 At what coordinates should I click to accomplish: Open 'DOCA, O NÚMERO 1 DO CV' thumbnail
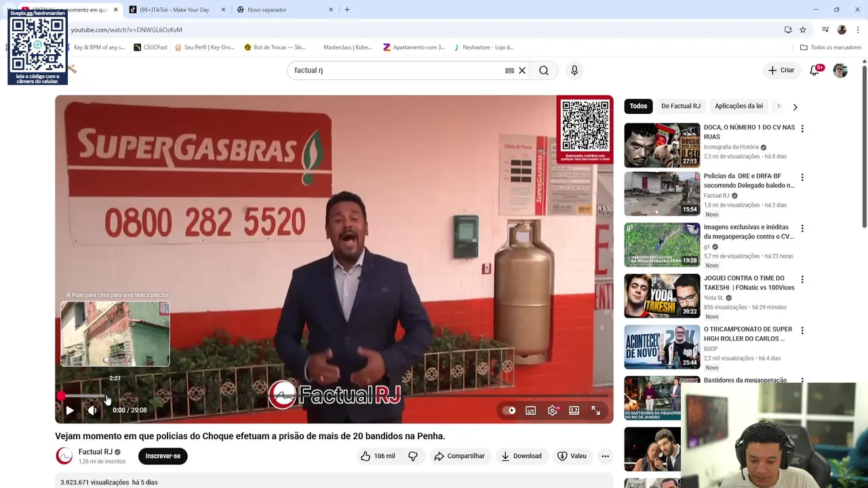coord(662,144)
